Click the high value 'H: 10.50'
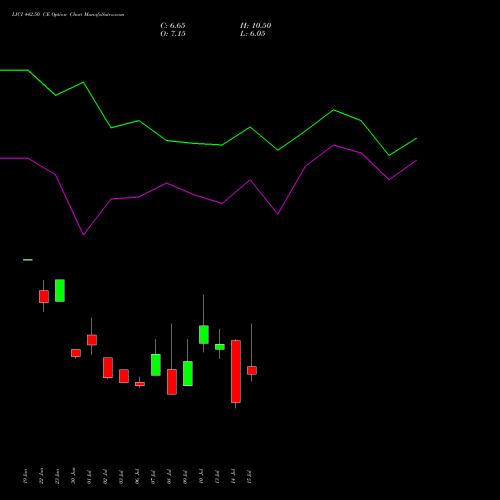 click(x=255, y=26)
